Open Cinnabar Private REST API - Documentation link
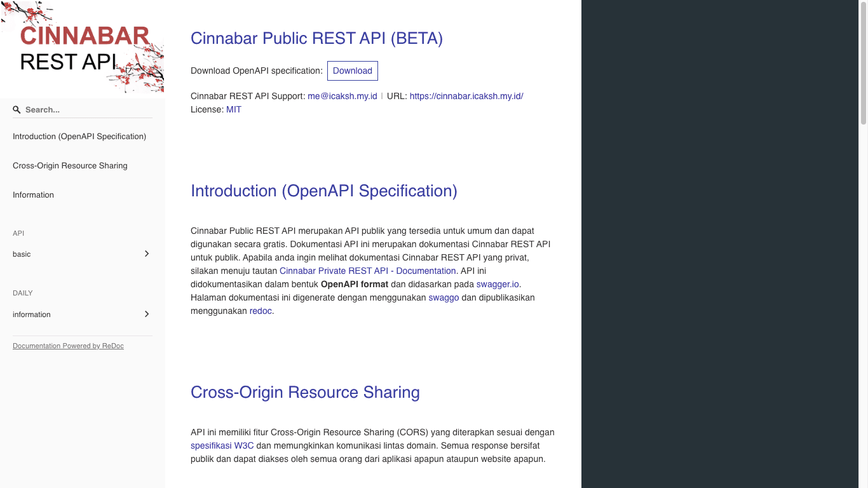The height and width of the screenshot is (488, 868). [x=368, y=271]
